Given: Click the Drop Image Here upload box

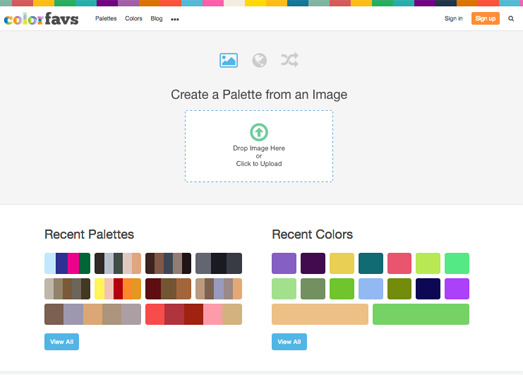Looking at the screenshot, I should [259, 146].
